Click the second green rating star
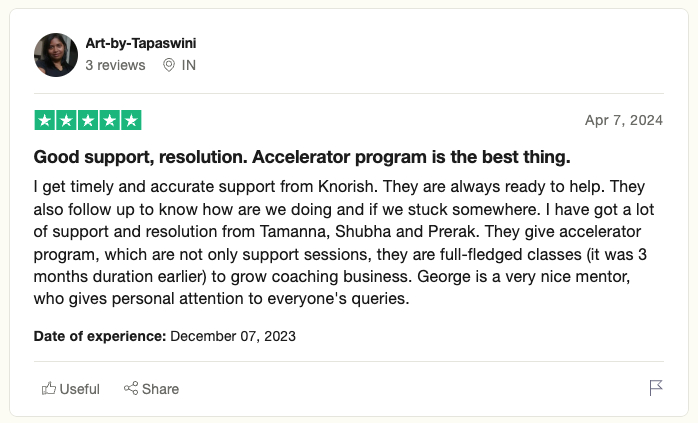This screenshot has height=423, width=698. [66, 120]
